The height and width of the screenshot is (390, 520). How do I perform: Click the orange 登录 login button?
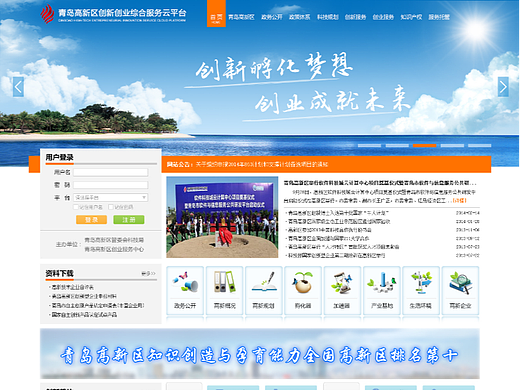click(91, 220)
